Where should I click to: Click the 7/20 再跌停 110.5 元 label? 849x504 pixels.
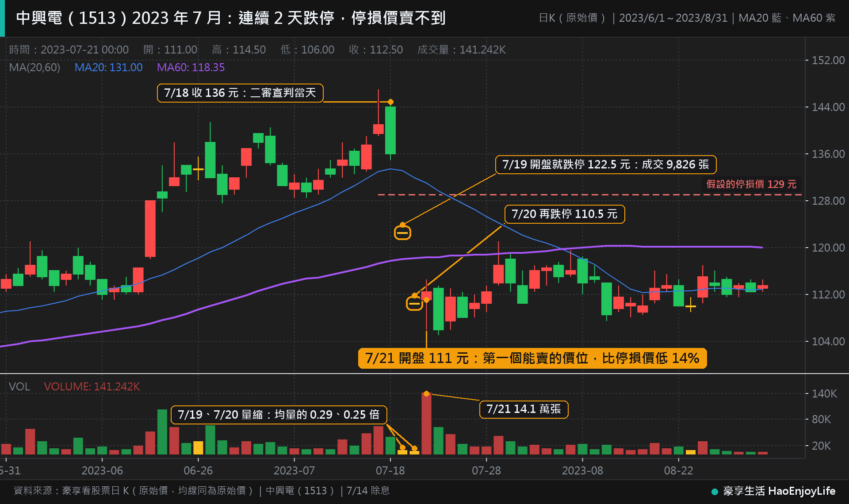[565, 214]
